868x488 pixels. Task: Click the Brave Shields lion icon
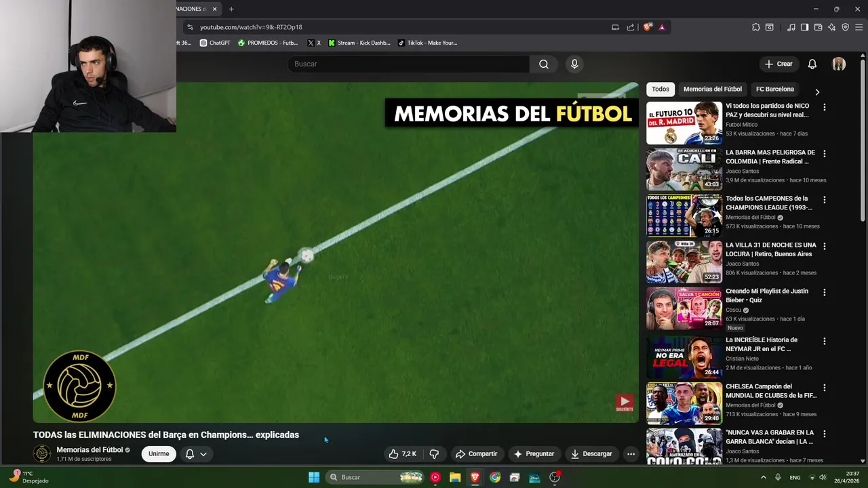pyautogui.click(x=648, y=27)
